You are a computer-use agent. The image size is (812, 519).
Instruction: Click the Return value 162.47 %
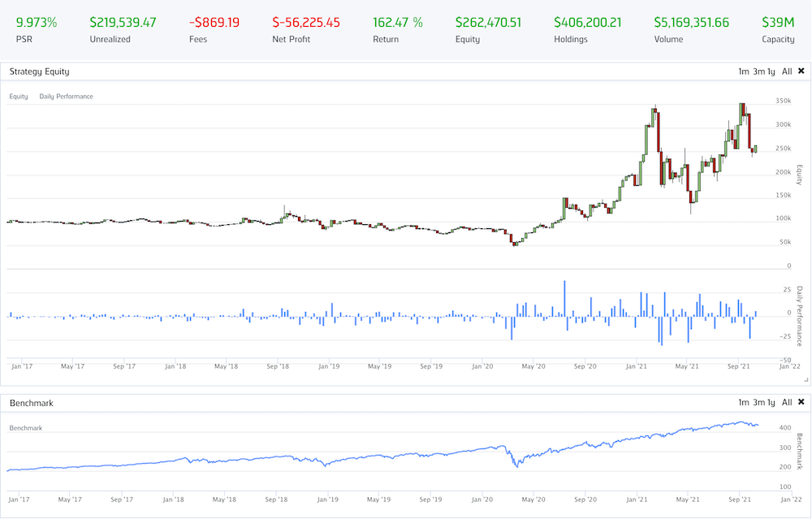point(397,23)
